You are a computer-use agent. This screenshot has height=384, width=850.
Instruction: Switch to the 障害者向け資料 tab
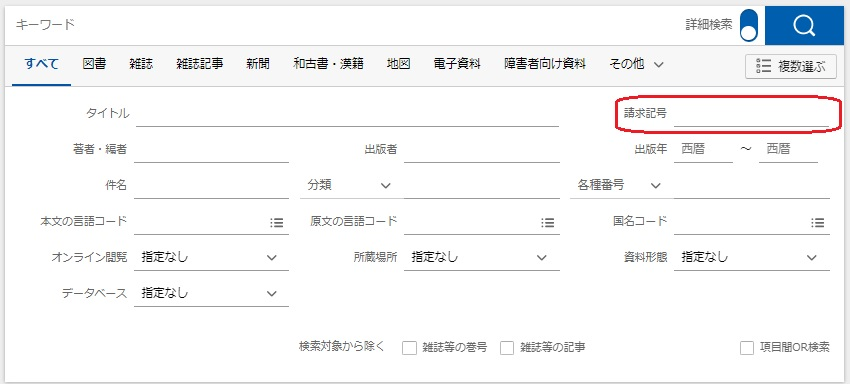(545, 64)
